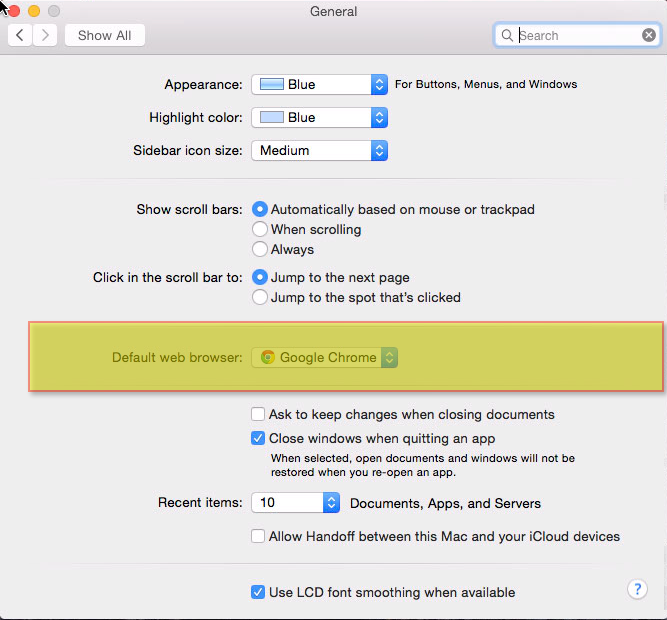Select When scrolling scroll bar option
The width and height of the screenshot is (667, 620).
tap(260, 229)
